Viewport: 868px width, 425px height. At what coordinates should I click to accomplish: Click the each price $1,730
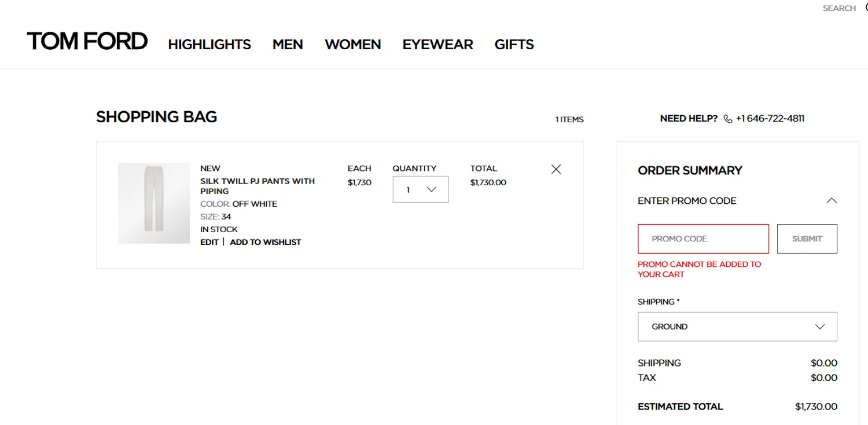pos(359,182)
